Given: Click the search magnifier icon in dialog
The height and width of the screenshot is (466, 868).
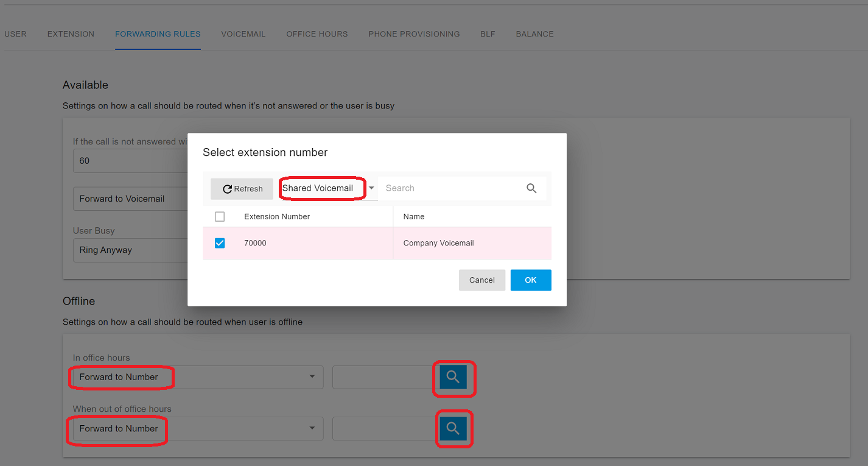Looking at the screenshot, I should click(531, 189).
